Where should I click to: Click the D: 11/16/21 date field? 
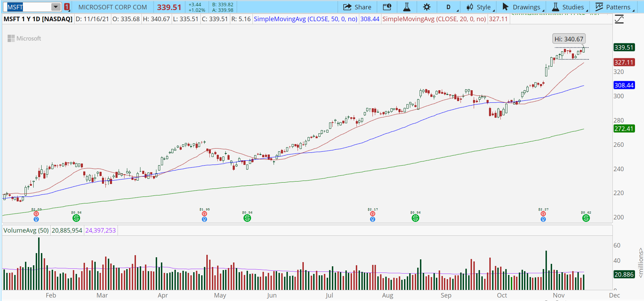tap(92, 19)
